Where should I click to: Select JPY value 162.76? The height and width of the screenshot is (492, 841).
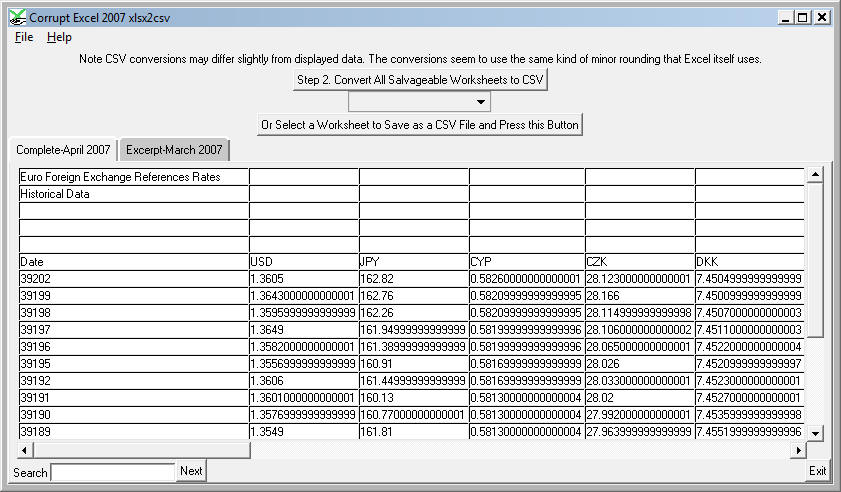[x=414, y=296]
